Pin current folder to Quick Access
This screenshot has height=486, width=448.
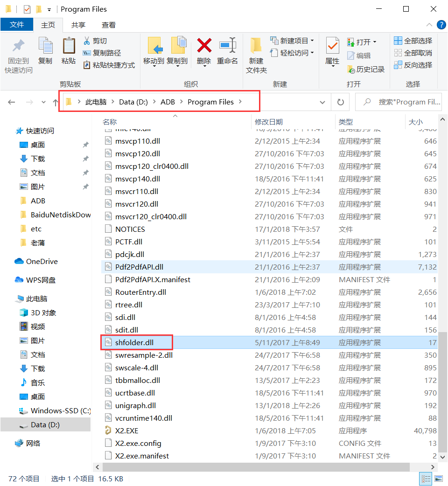[18, 53]
